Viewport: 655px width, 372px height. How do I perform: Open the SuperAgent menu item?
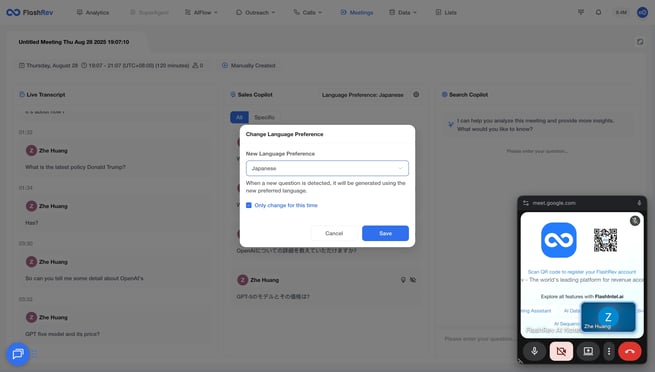149,13
